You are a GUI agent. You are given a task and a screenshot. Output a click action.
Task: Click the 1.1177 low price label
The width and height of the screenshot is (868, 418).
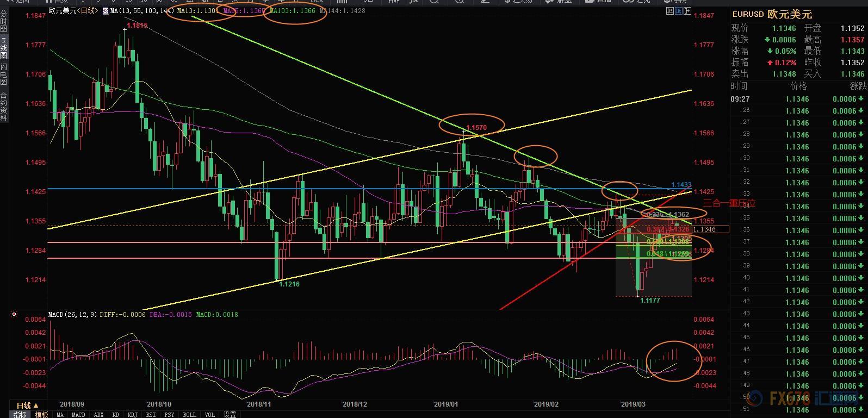coord(650,301)
